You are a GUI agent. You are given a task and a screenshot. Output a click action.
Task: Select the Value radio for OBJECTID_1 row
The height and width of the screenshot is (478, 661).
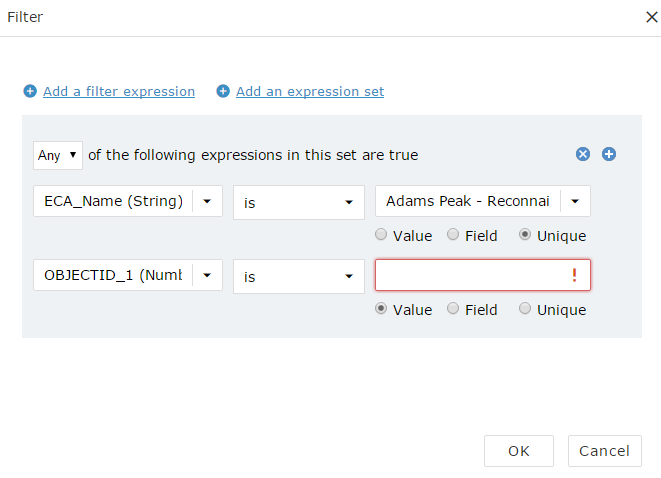381,309
